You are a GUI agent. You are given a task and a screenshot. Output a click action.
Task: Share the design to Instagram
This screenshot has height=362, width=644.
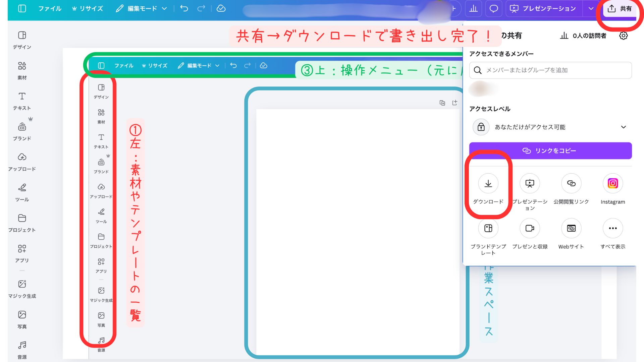pyautogui.click(x=612, y=183)
